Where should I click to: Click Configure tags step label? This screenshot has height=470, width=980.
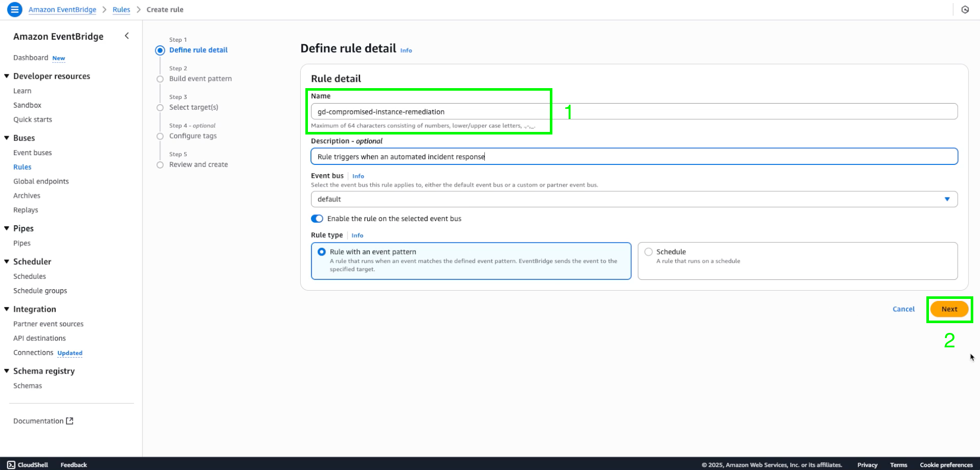tap(193, 136)
